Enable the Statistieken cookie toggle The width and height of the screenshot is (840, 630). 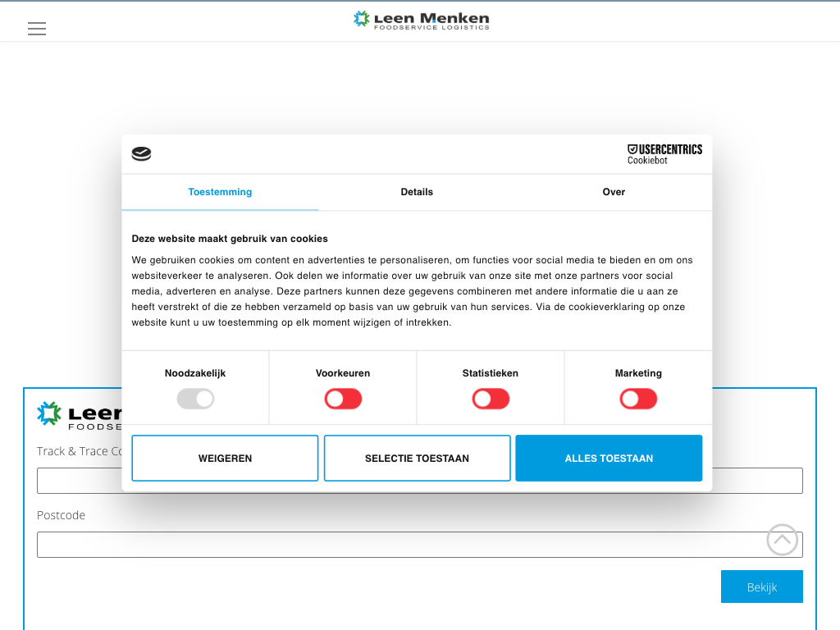point(491,399)
